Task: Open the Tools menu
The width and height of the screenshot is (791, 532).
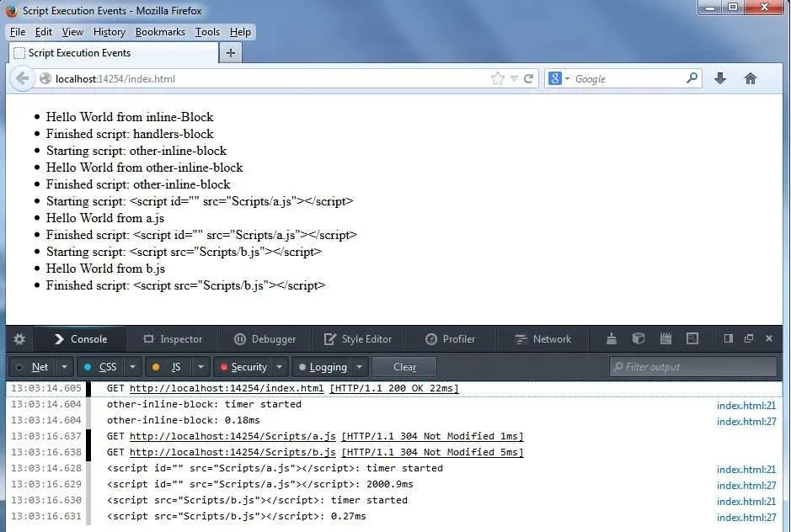Action: click(207, 32)
